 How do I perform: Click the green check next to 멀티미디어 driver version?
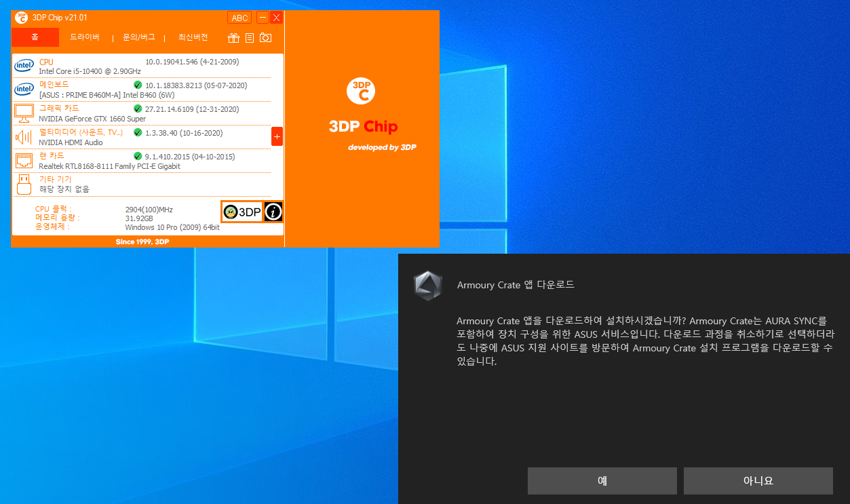[138, 132]
